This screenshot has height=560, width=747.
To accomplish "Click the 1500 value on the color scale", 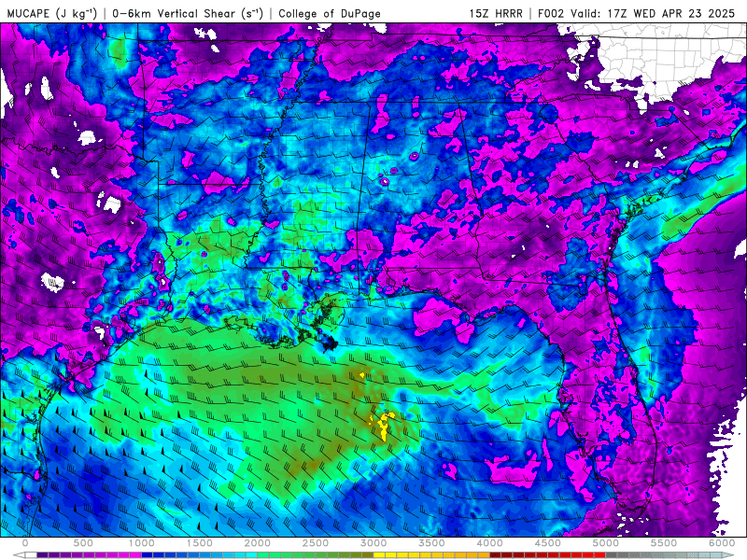I will click(x=199, y=543).
